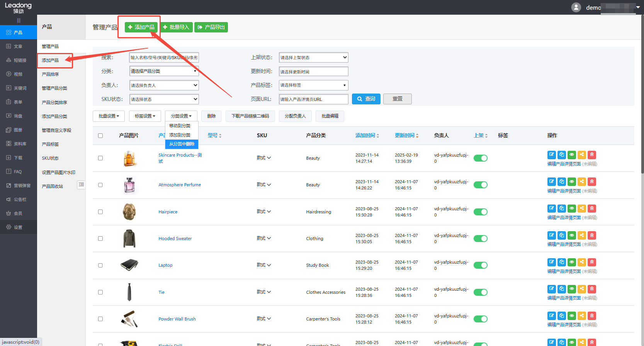Open the 图册 gallery sidebar item
Screen dimensions: 644x346
point(18,130)
